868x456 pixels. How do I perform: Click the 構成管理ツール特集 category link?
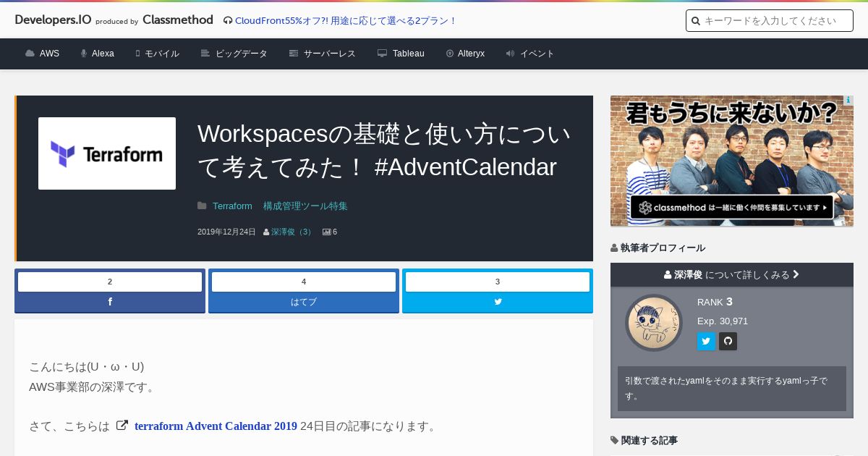305,206
